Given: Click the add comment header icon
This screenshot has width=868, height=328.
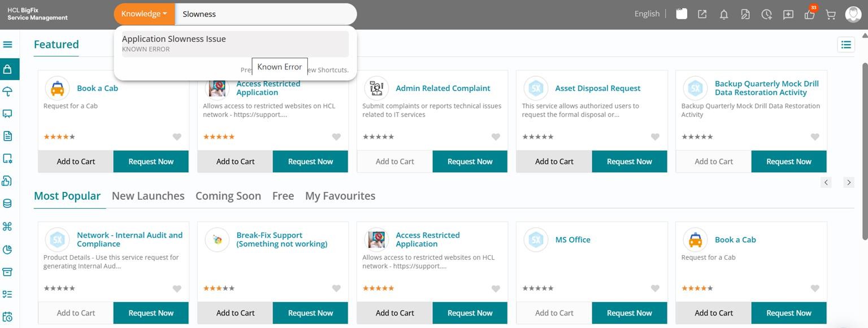Looking at the screenshot, I should pyautogui.click(x=788, y=15).
